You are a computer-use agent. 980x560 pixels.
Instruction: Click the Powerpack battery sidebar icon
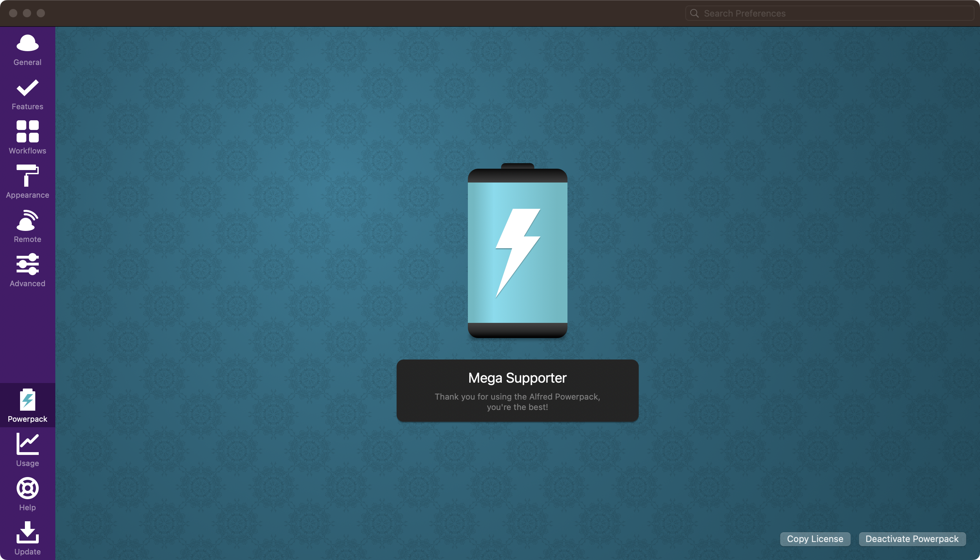tap(27, 400)
